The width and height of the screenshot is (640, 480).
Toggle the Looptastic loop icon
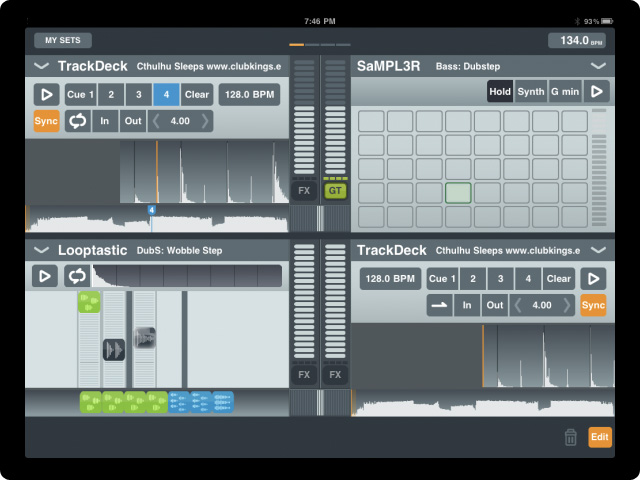click(76, 276)
